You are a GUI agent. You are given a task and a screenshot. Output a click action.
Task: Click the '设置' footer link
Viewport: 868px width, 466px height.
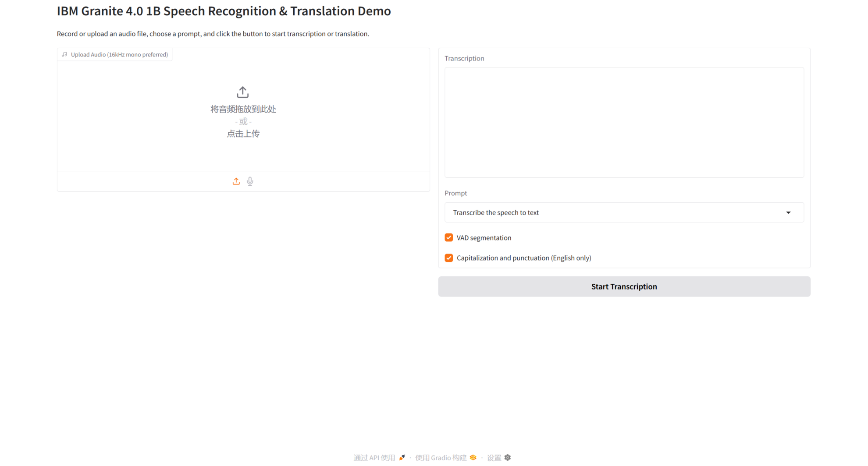494,458
